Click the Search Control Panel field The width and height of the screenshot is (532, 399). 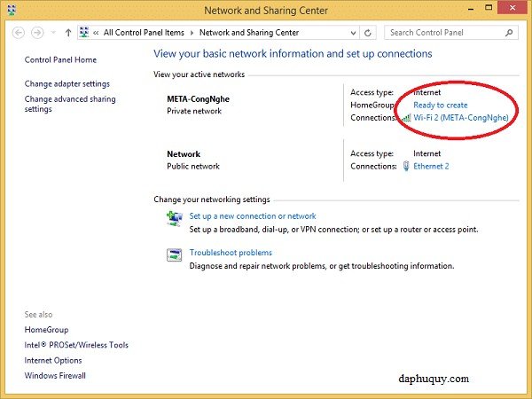coord(451,33)
